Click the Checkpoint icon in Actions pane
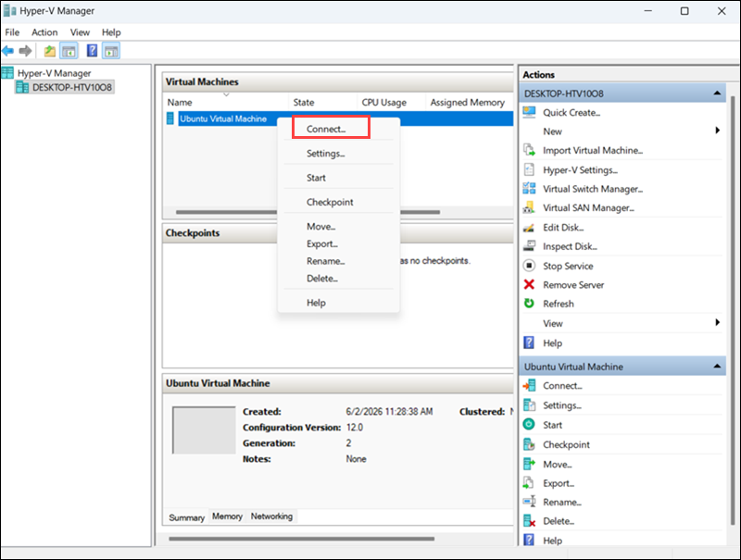Viewport: 741px width, 560px height. [x=529, y=444]
